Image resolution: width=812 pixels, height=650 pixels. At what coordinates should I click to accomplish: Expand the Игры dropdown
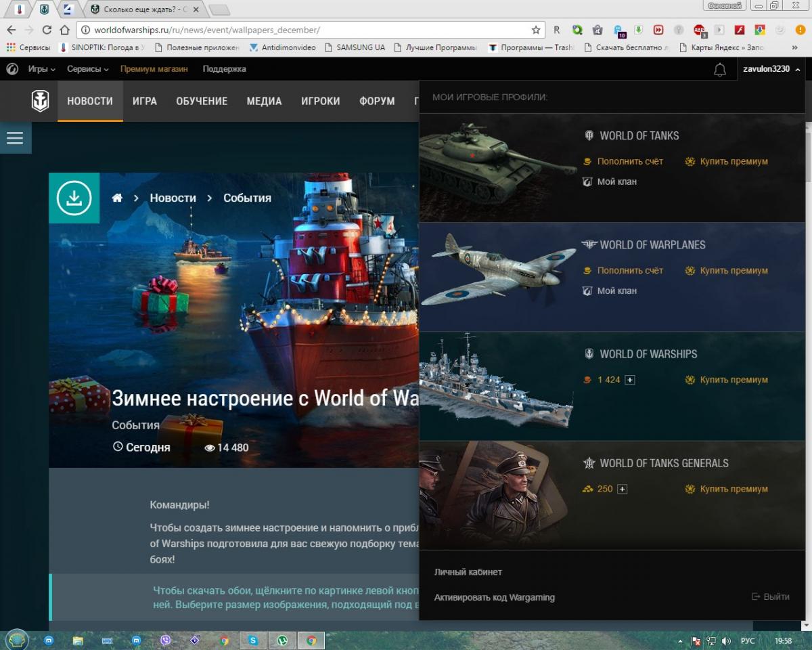(41, 69)
